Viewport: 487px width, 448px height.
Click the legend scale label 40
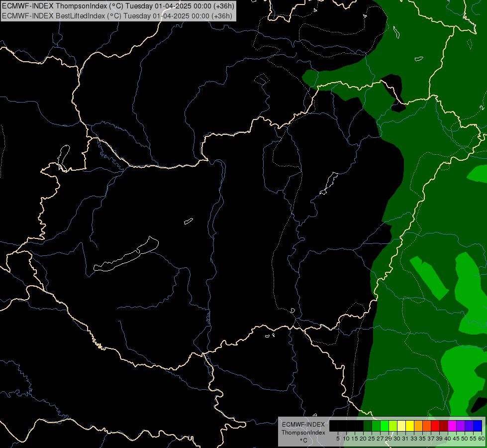(x=448, y=439)
